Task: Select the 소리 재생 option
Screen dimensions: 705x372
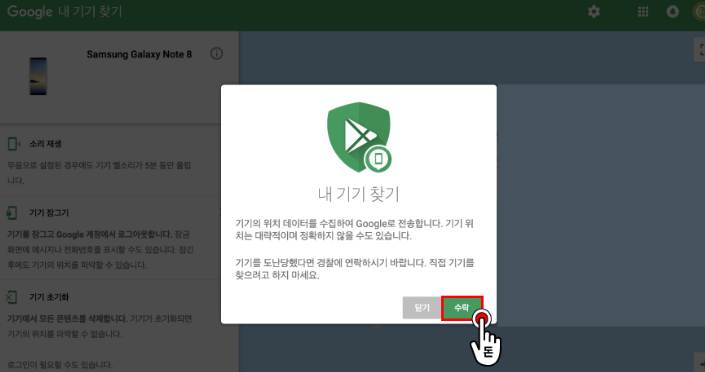Action: (45, 144)
